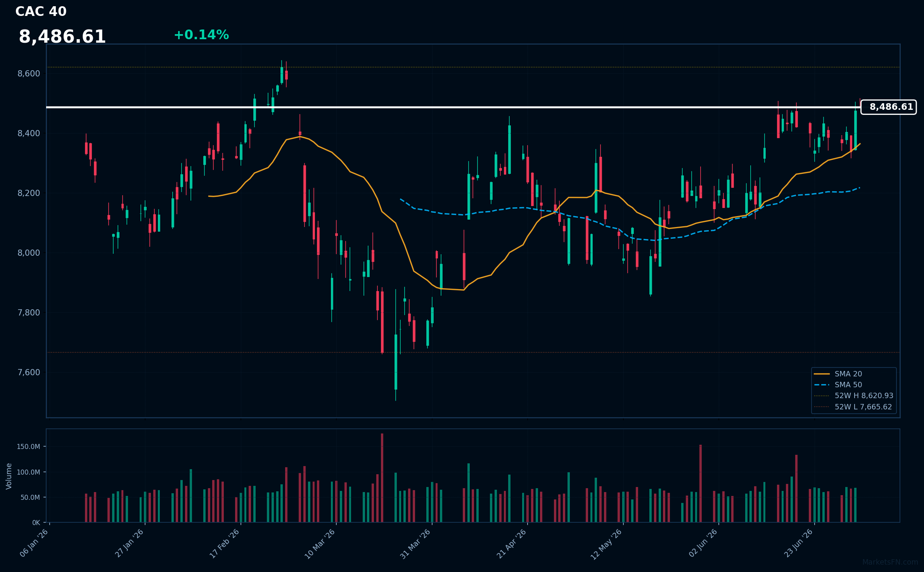924x572 pixels.
Task: Click the 23 Jun '26 date label
Action: click(798, 543)
